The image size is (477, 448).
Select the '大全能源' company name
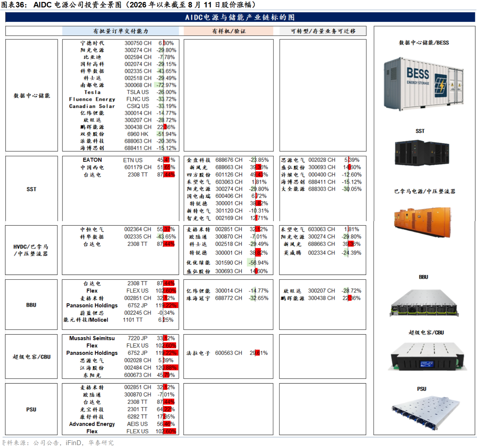(x=293, y=189)
